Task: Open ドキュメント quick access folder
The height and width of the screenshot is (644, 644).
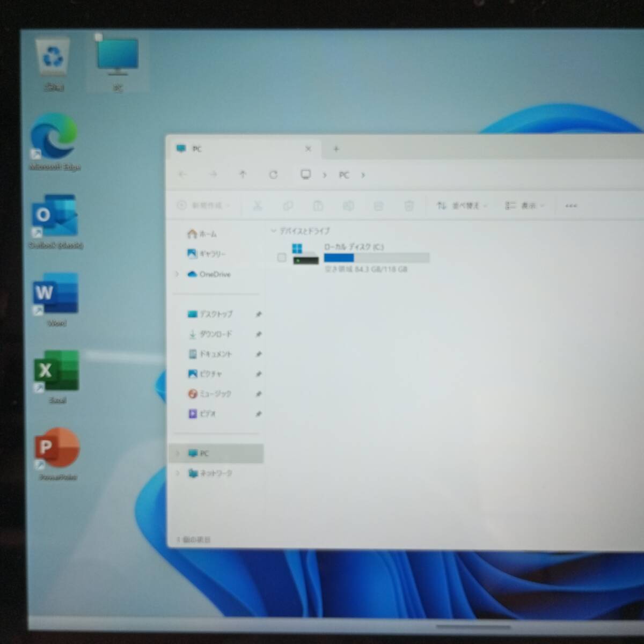Action: point(210,354)
